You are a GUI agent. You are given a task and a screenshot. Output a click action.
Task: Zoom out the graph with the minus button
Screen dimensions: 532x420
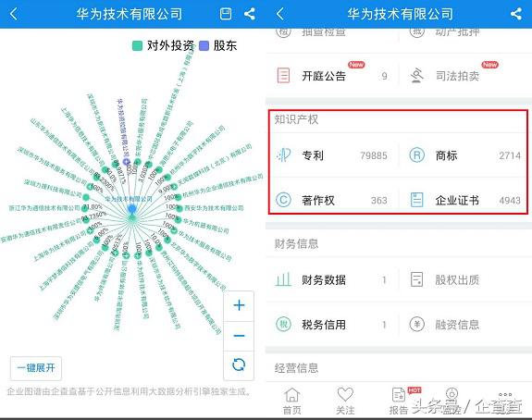(x=239, y=336)
